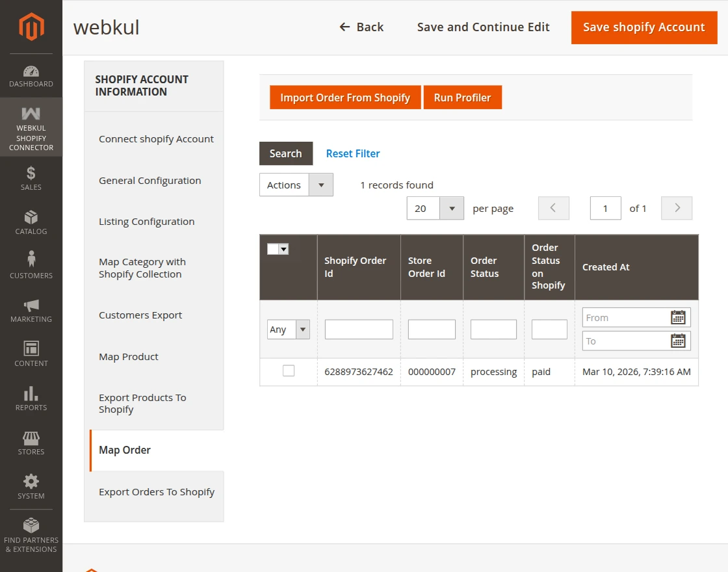Go to next page arrow
The image size is (728, 572).
click(x=677, y=208)
